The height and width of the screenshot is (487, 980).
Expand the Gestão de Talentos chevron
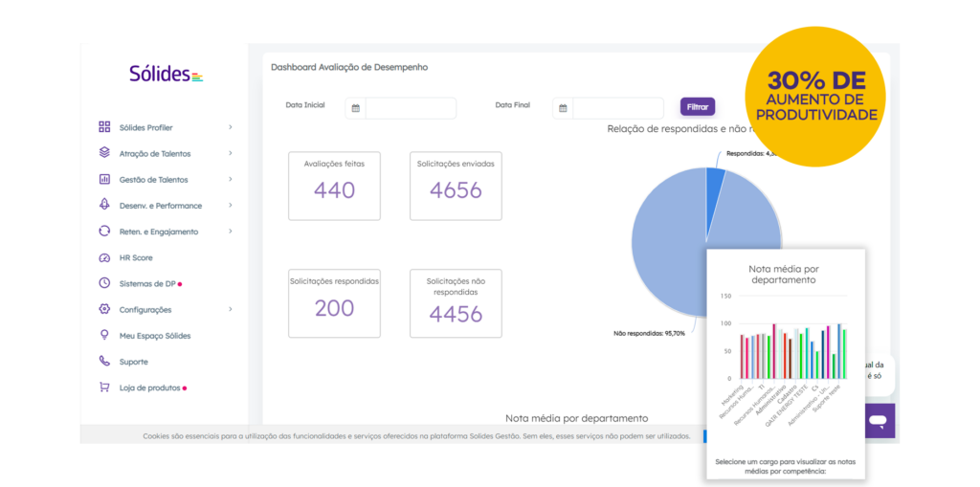(230, 179)
